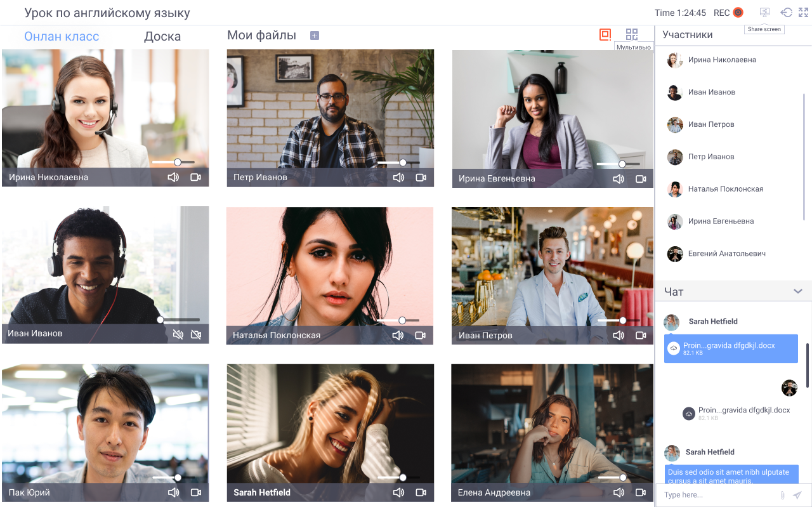Click the lesson title Урок по английскому языку
The image size is (812, 507).
coord(107,13)
